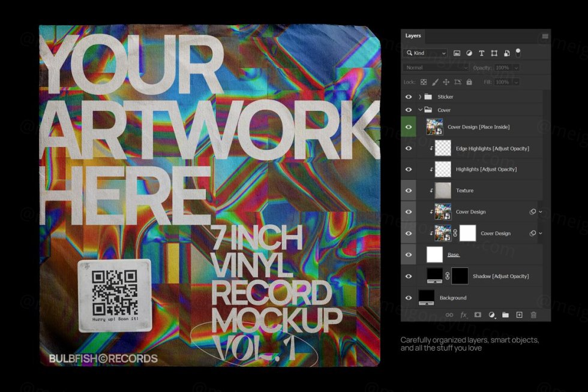Viewport: 588px width, 392px height.
Task: Create a new group folder icon
Action: click(505, 315)
